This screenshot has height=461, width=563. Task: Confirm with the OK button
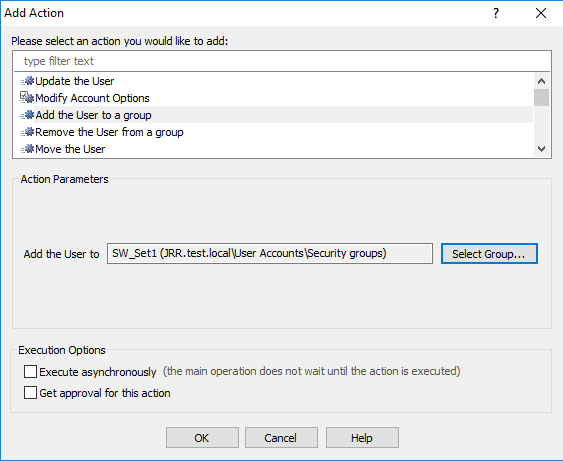click(202, 438)
